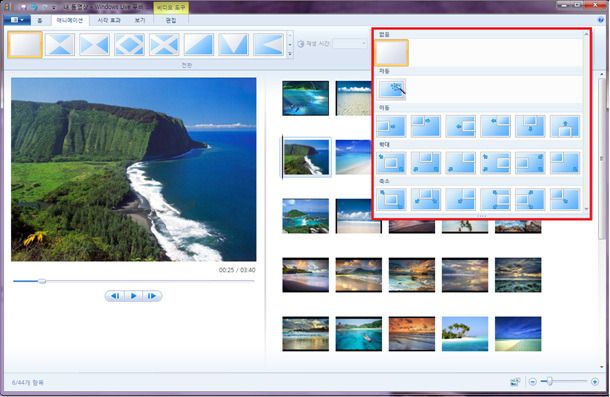Select the blank 'no transition' option in ribbon

pos(25,45)
